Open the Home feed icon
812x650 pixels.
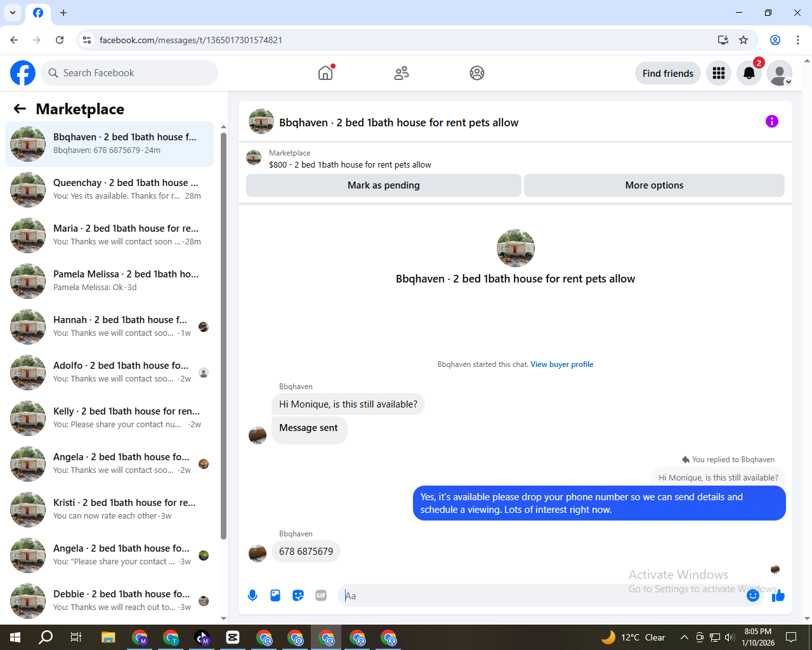pyautogui.click(x=325, y=73)
